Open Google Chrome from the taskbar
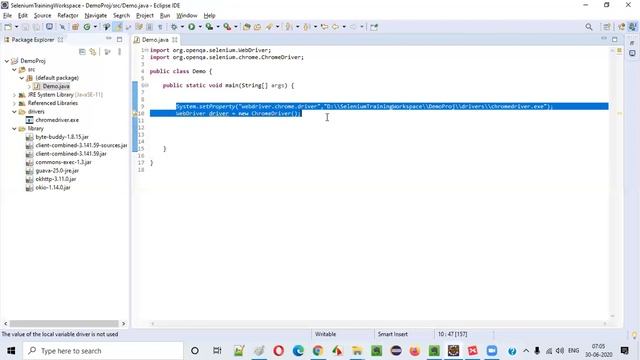 [318, 351]
